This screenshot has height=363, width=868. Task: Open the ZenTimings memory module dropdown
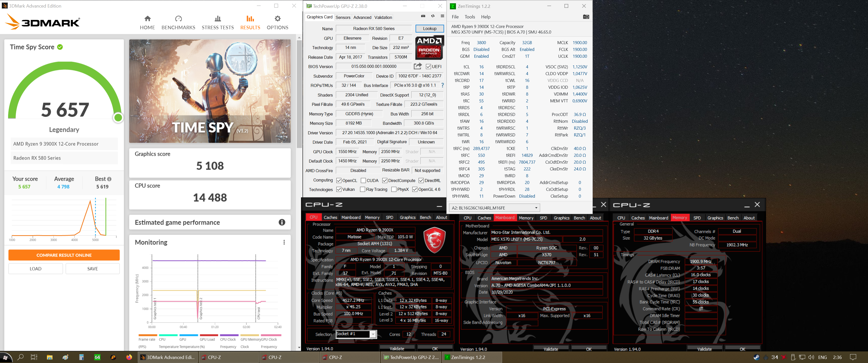click(x=494, y=208)
